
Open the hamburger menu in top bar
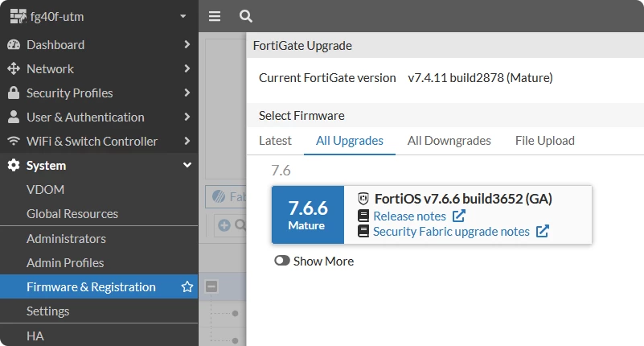click(215, 16)
